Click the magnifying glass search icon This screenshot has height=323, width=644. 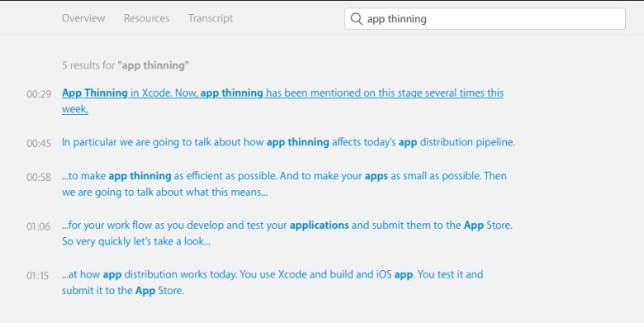[x=357, y=19]
